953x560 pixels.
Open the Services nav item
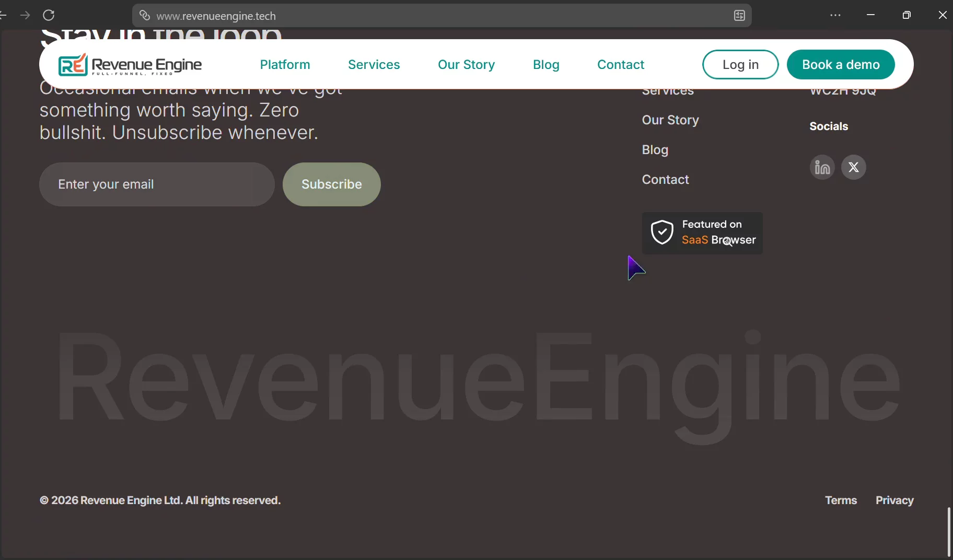tap(374, 65)
